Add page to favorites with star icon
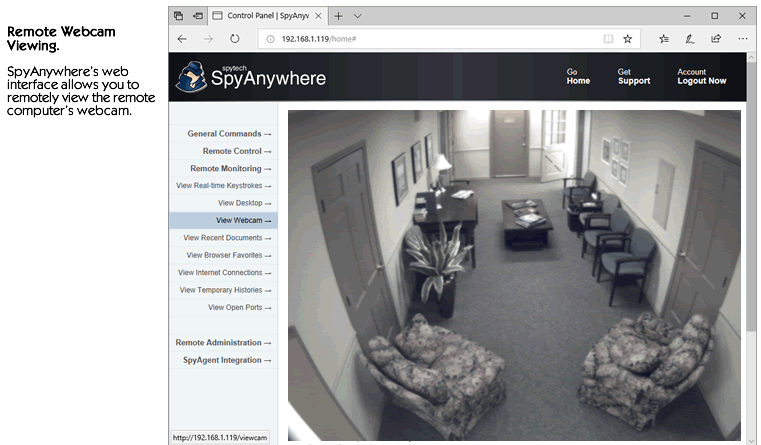Image resolution: width=761 pixels, height=445 pixels. tap(628, 39)
